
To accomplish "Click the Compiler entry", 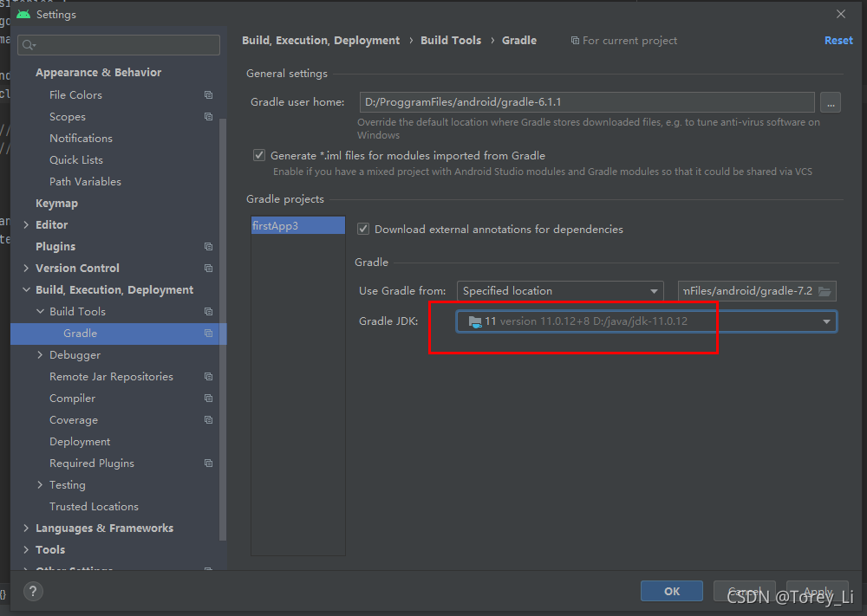I will 73,399.
